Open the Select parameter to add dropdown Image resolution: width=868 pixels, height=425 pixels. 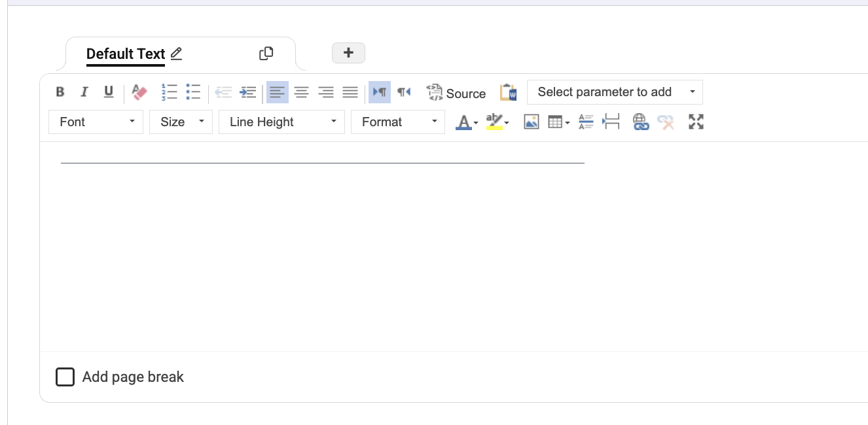tap(615, 92)
